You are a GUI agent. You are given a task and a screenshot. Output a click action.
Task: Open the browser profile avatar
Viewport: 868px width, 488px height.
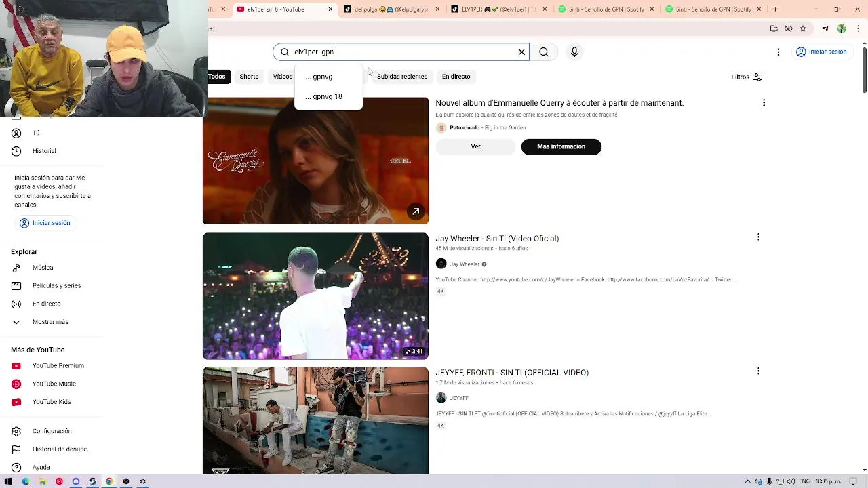coord(842,28)
